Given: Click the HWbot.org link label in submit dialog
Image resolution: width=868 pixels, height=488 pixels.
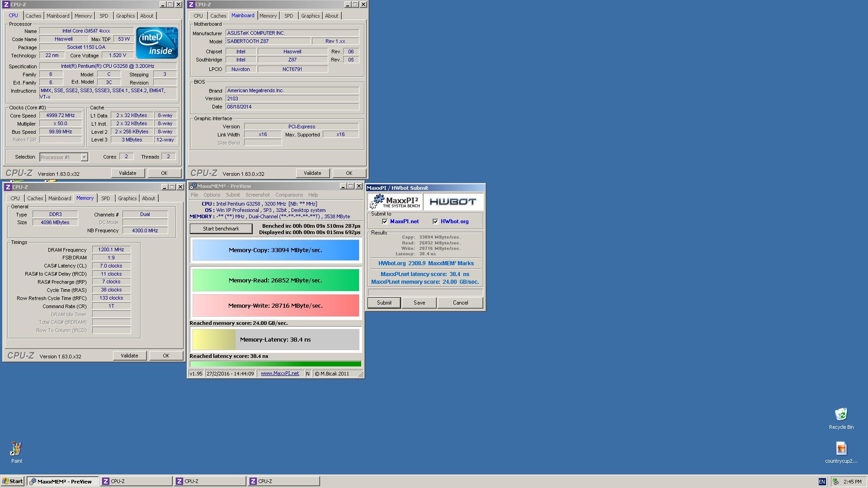Looking at the screenshot, I should pyautogui.click(x=454, y=221).
